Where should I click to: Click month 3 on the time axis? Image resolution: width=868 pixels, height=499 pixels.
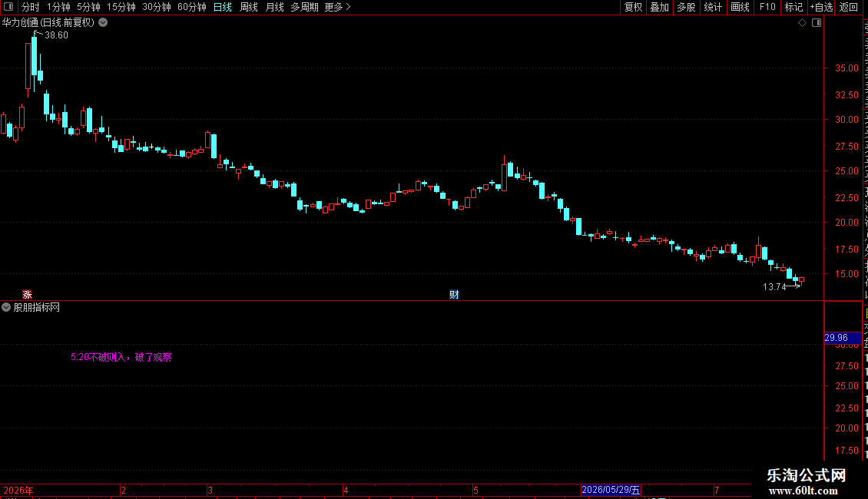coord(210,490)
